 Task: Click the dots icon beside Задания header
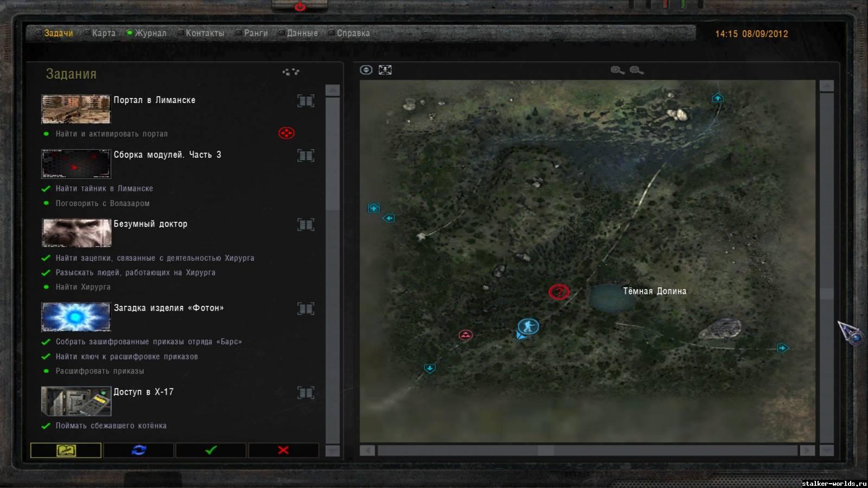point(291,72)
